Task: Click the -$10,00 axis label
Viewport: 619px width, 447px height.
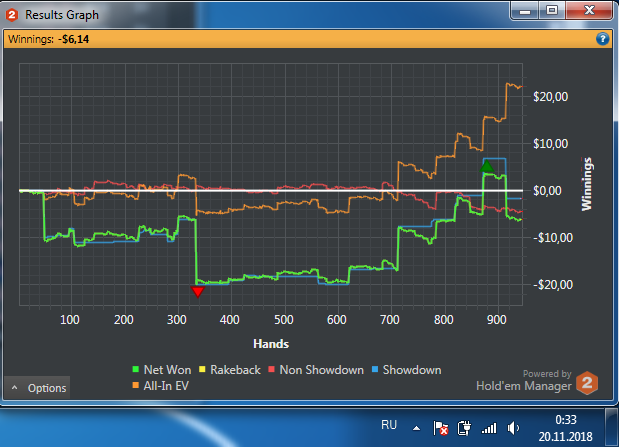Action: coord(553,238)
